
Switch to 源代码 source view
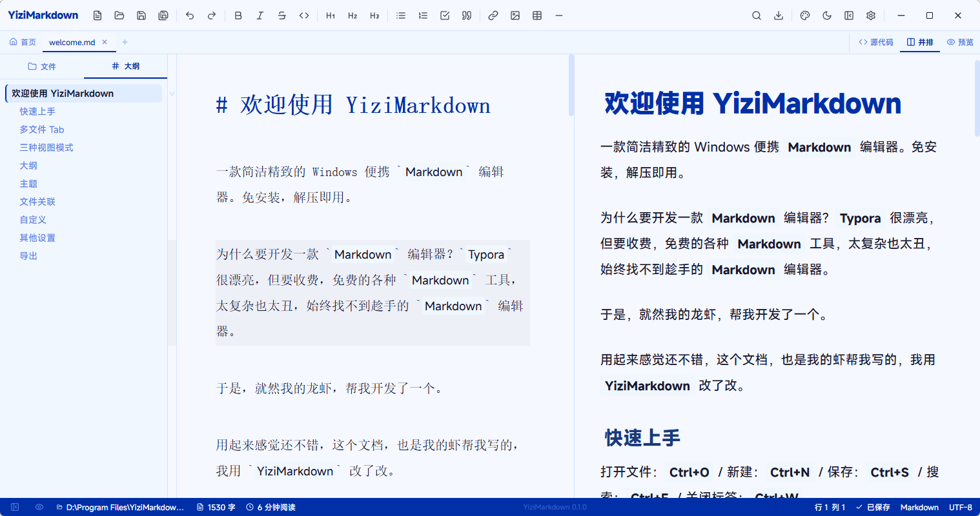(876, 42)
